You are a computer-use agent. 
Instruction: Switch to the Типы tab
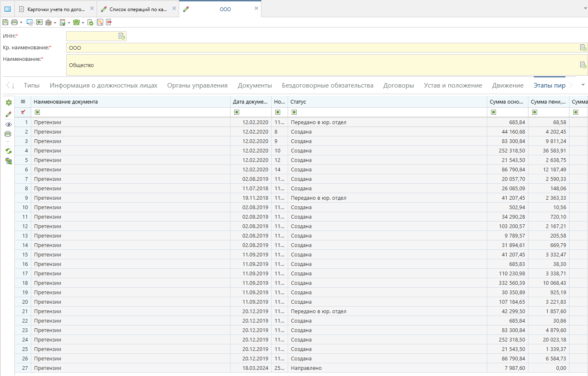tap(32, 85)
